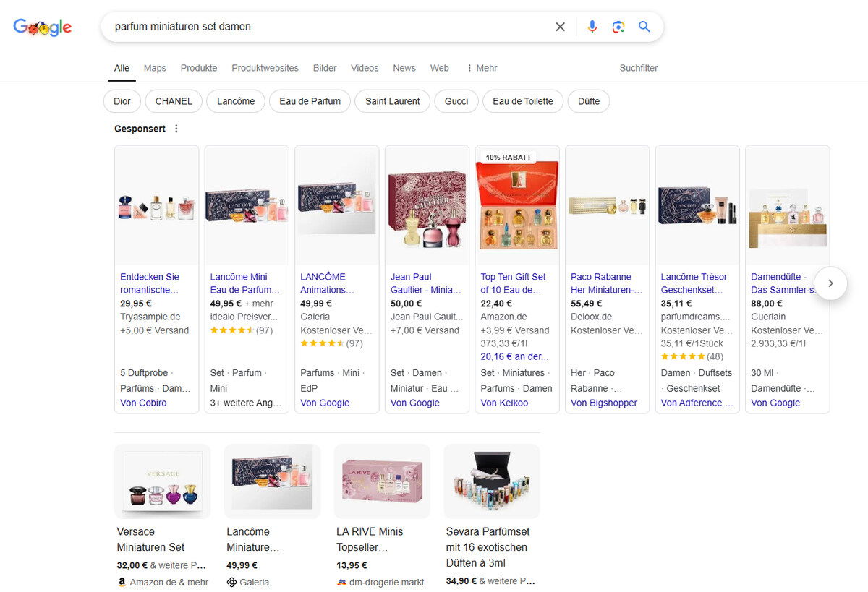
Task: Open the Produkte tab
Action: tap(199, 68)
